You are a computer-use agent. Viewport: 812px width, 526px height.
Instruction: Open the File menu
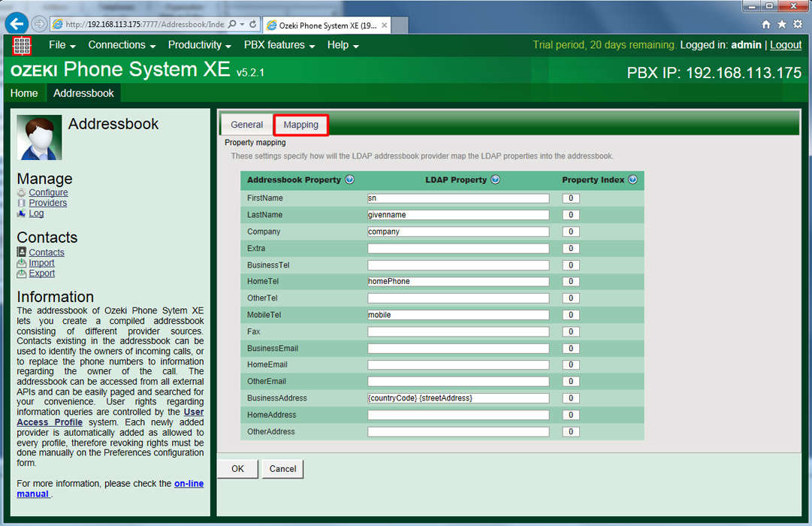pos(62,45)
